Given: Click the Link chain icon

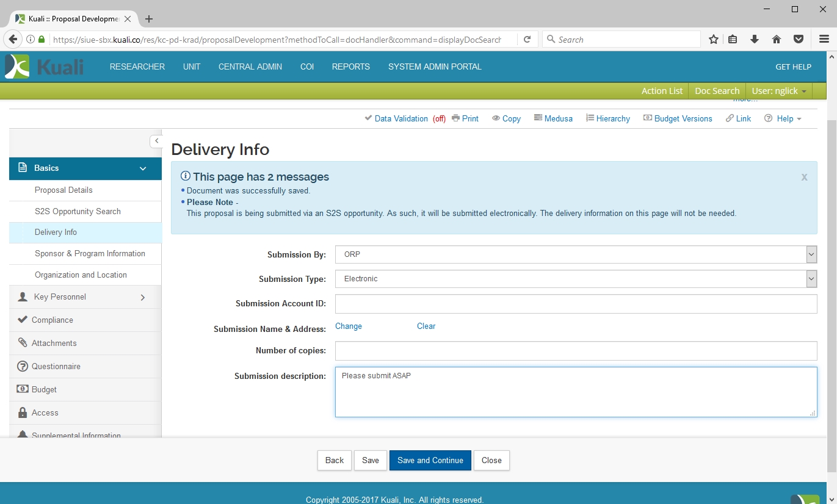Looking at the screenshot, I should (x=730, y=118).
